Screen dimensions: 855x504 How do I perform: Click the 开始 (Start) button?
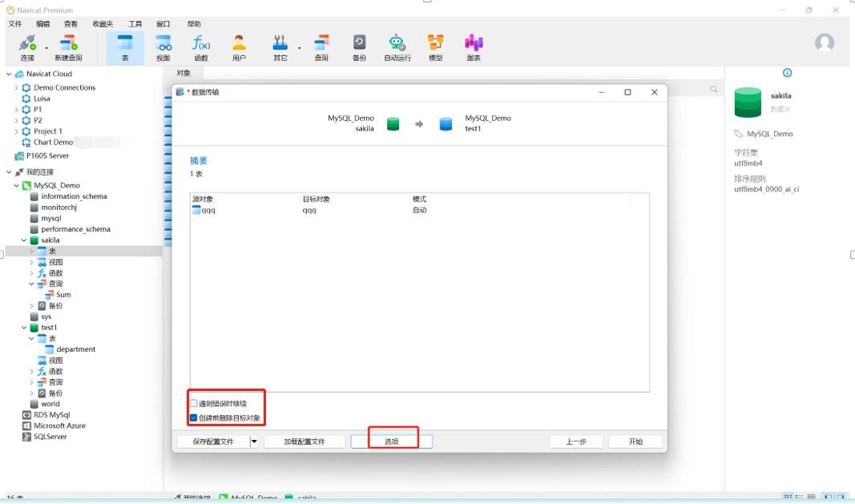tap(635, 442)
